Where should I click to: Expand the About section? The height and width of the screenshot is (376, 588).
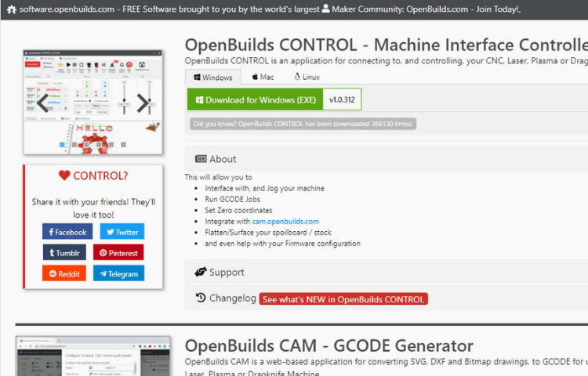pos(387,159)
